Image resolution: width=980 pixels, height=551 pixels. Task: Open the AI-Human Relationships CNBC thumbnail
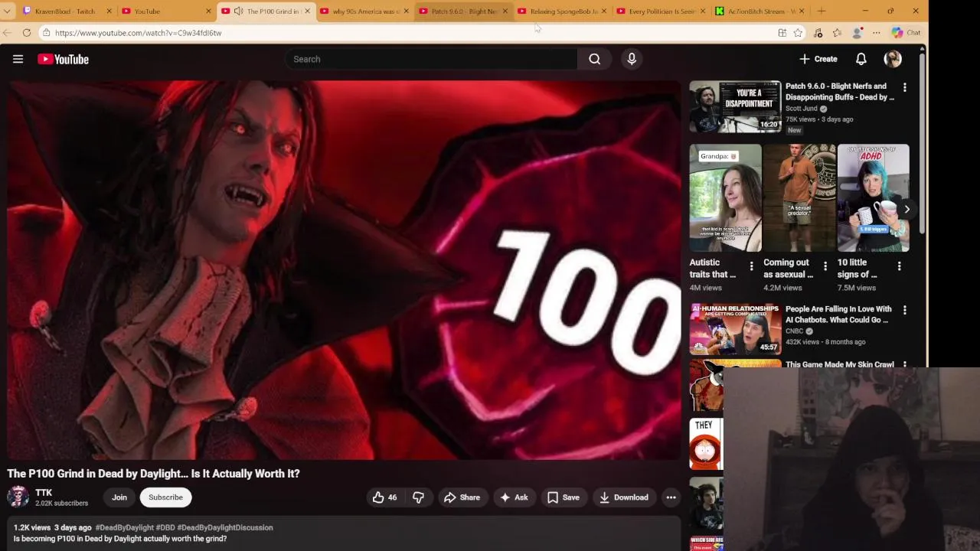tap(735, 329)
